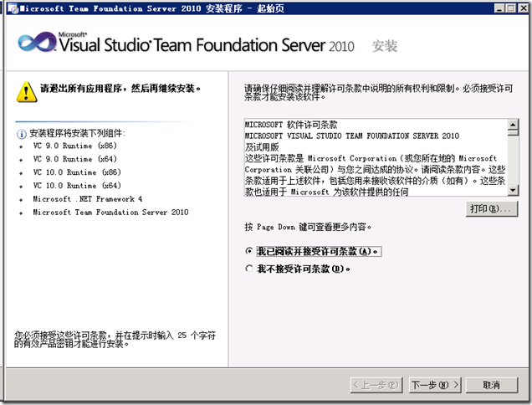Click the Print (打印) button

[492, 208]
